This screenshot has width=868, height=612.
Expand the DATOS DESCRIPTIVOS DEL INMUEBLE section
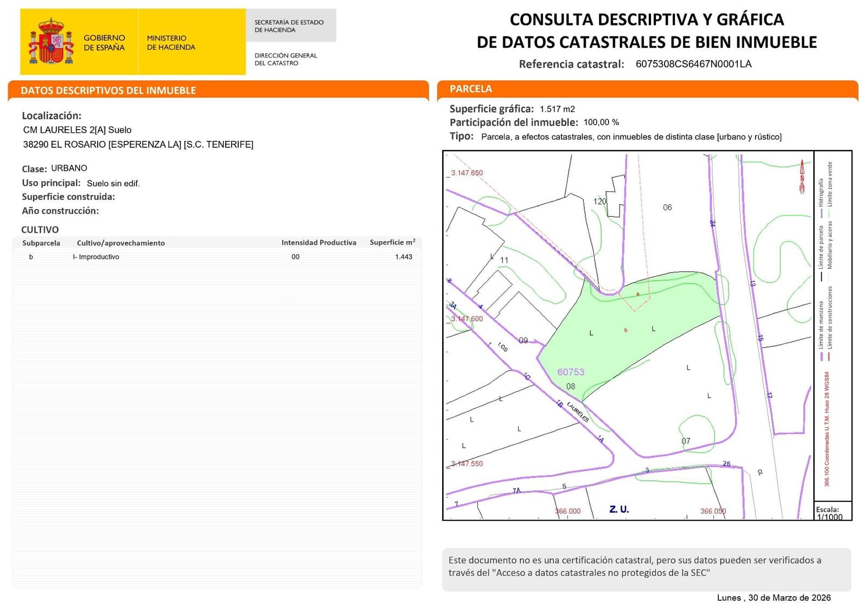point(107,91)
